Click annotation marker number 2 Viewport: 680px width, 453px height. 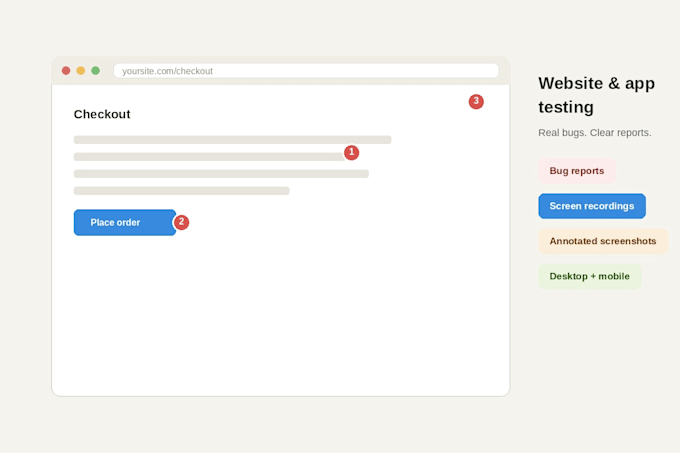point(181,222)
